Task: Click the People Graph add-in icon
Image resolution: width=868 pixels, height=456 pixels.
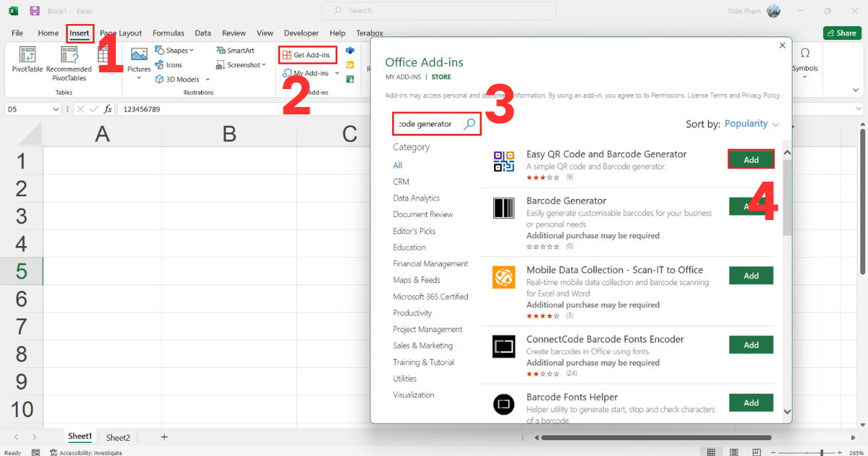Action: [x=349, y=80]
